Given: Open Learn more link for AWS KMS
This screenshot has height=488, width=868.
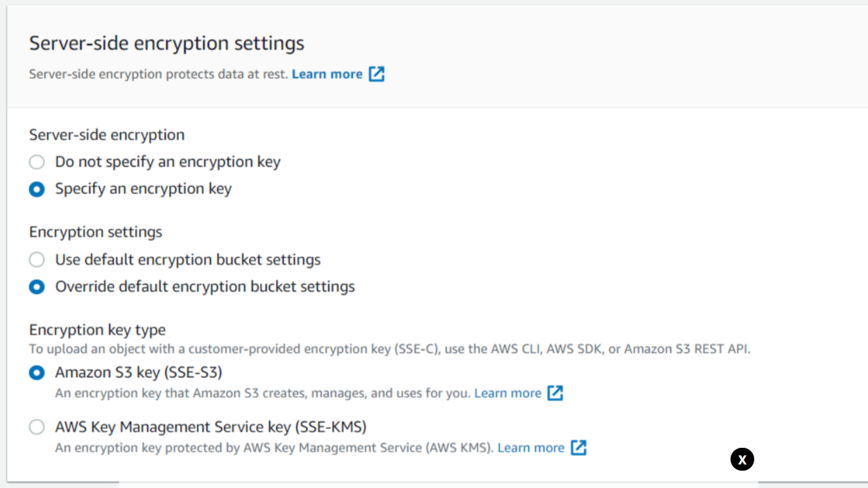Looking at the screenshot, I should point(530,448).
